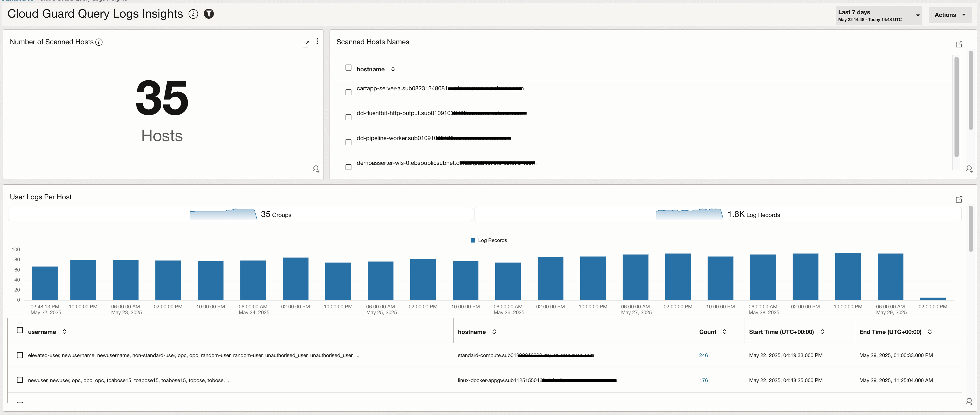This screenshot has width=980, height=415.
Task: Click the Scanned Hosts Names table scrollbar
Action: (x=956, y=107)
